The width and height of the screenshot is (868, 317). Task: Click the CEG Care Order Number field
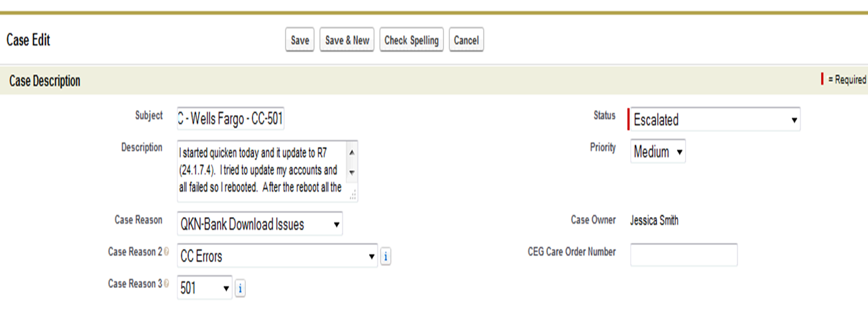(683, 254)
